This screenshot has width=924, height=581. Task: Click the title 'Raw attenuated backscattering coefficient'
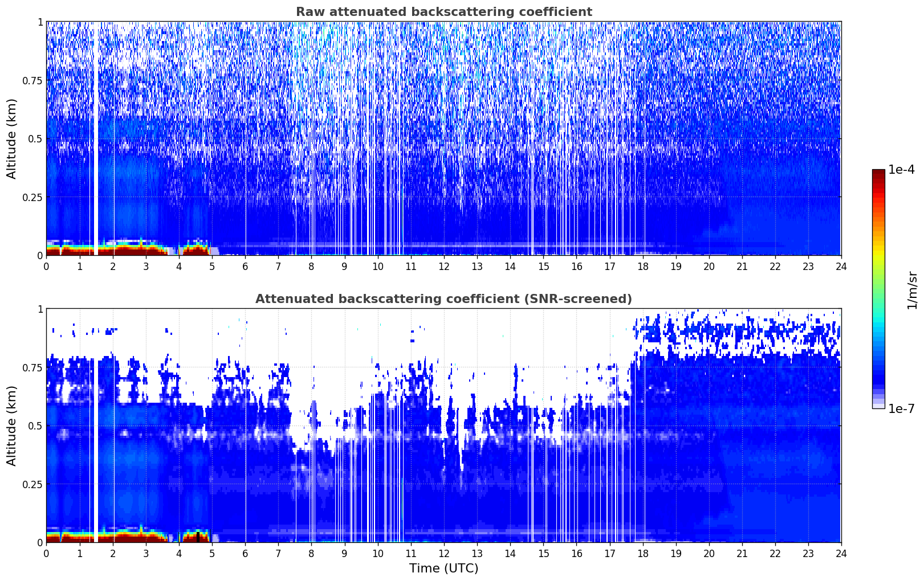443,12
